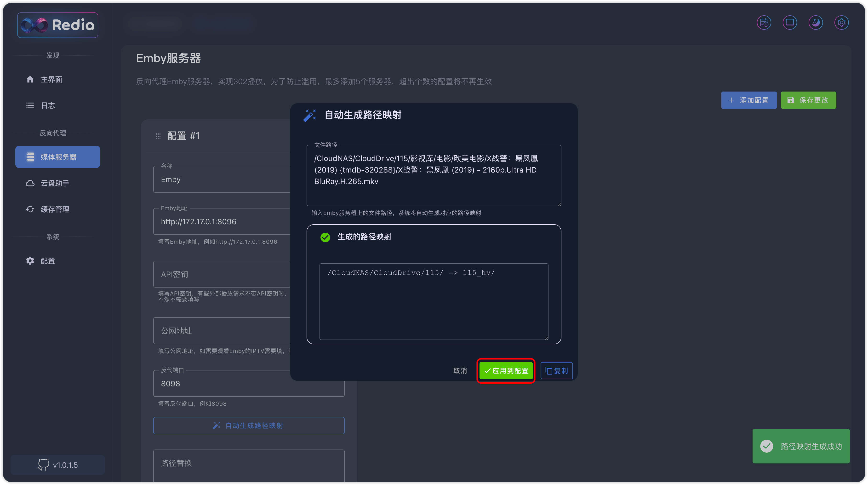Click 添加配置 add config button
Screen dimensions: 868x485
748,100
